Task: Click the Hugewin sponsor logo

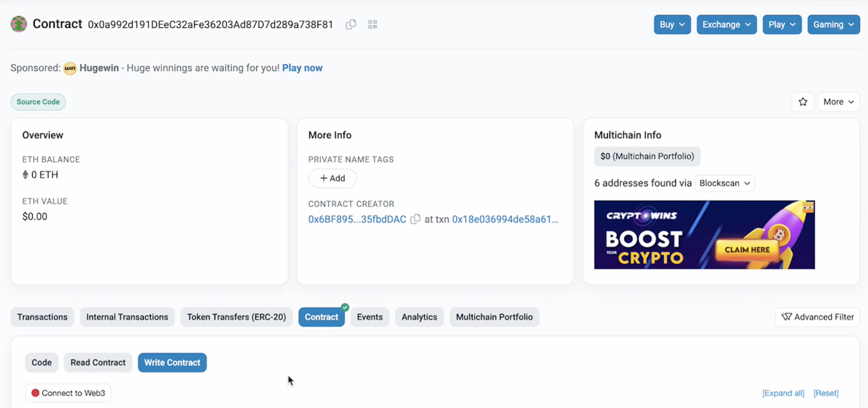Action: pyautogui.click(x=70, y=68)
